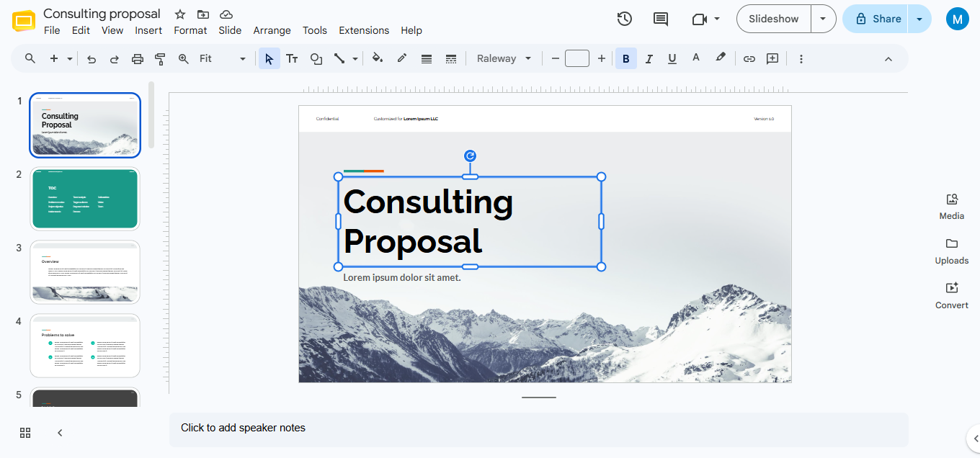Undo the last action
This screenshot has height=458, width=980.
92,59
